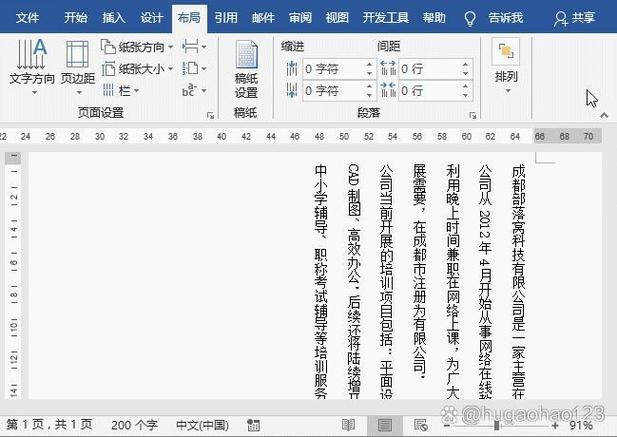617x437 pixels.
Task: Open the 引用 tab
Action: (226, 18)
